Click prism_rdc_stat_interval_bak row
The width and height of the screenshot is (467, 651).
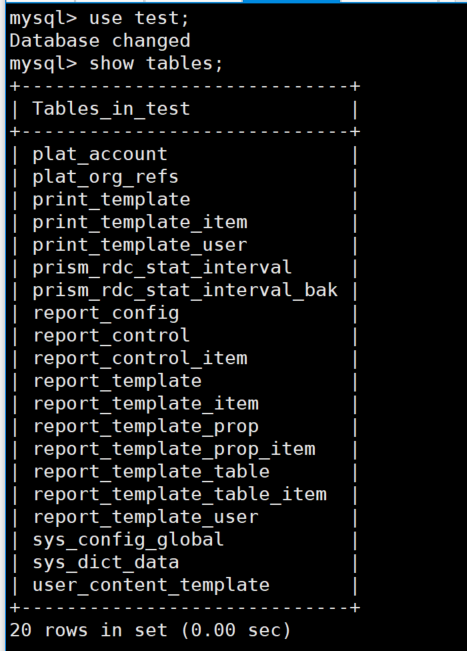[x=185, y=290]
